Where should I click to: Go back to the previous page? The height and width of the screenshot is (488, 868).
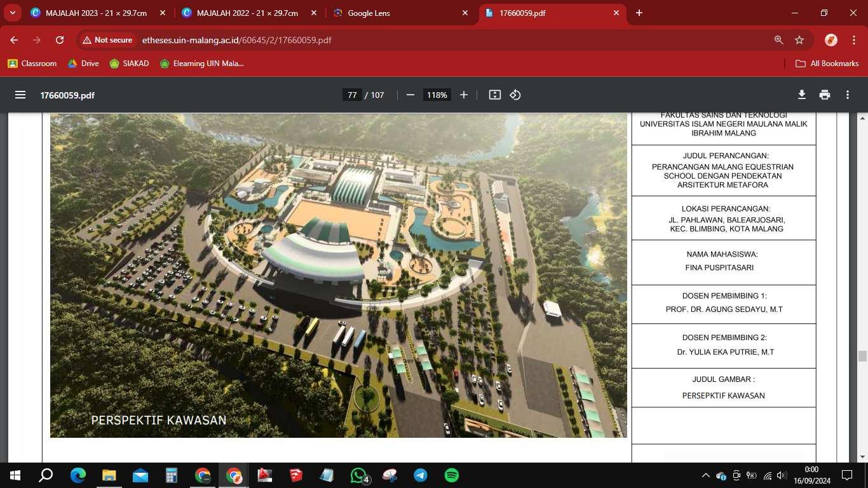click(14, 40)
